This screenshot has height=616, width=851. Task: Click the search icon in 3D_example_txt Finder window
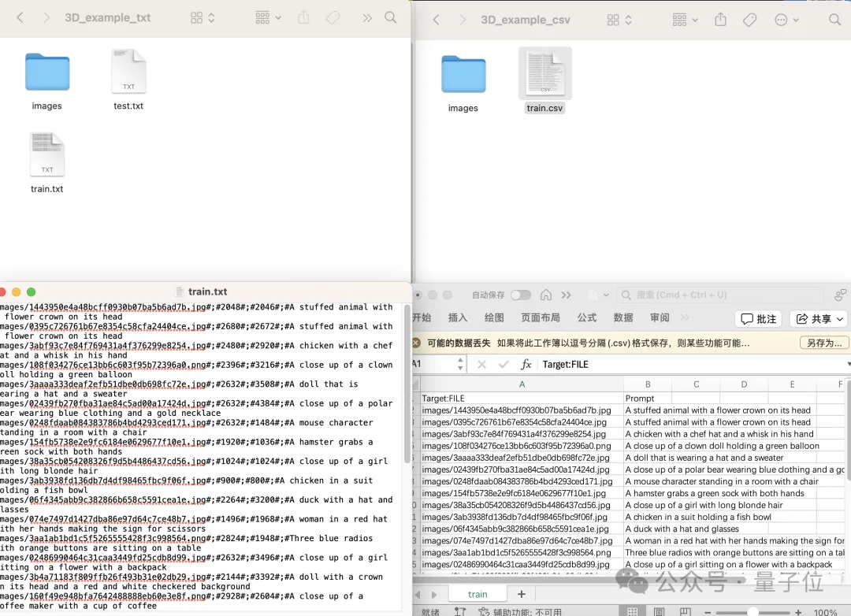(391, 17)
